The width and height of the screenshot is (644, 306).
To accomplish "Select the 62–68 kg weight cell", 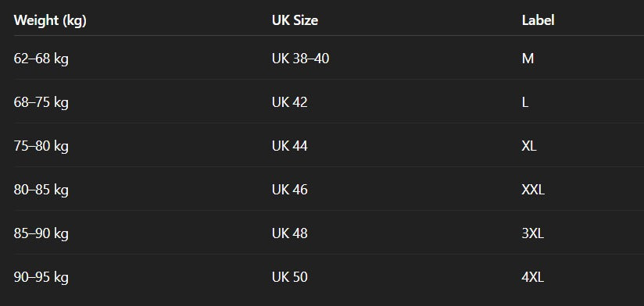I will click(41, 59).
